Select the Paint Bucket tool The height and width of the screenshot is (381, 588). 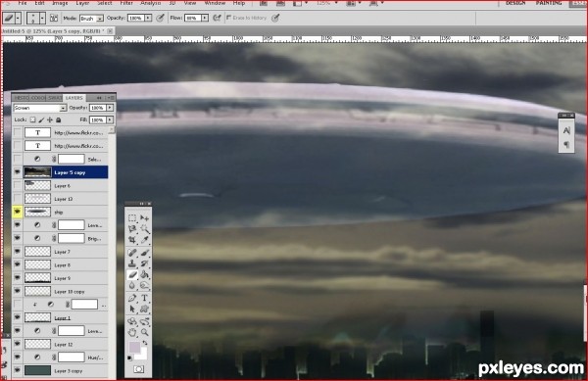(144, 274)
